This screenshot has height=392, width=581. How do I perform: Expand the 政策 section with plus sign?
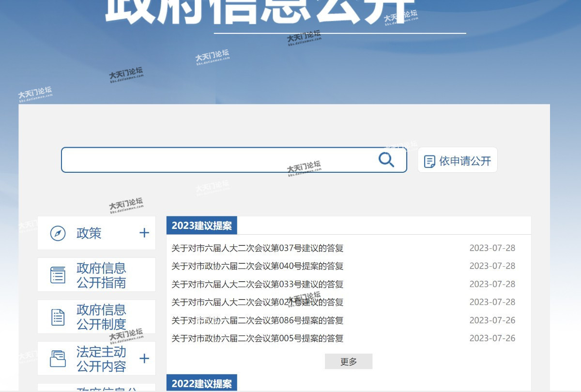(x=144, y=233)
